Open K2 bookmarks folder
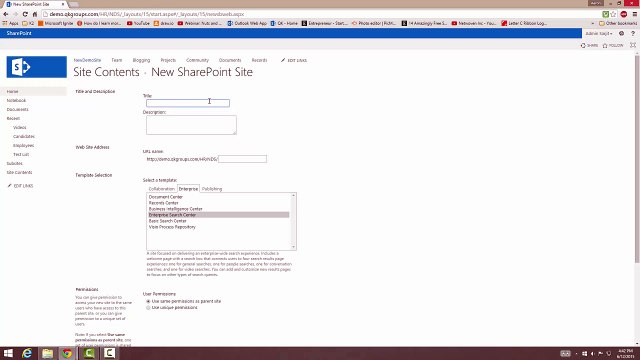Image resolution: width=640 pixels, height=360 pixels. pyautogui.click(x=28, y=23)
